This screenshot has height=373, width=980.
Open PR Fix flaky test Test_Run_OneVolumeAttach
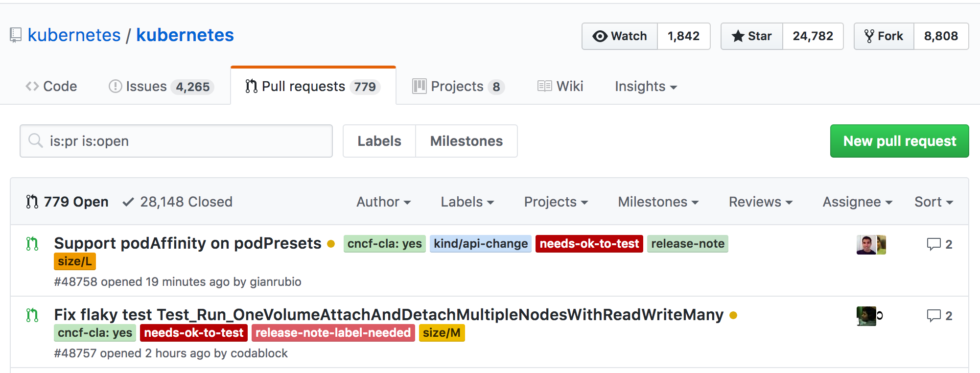(x=389, y=315)
